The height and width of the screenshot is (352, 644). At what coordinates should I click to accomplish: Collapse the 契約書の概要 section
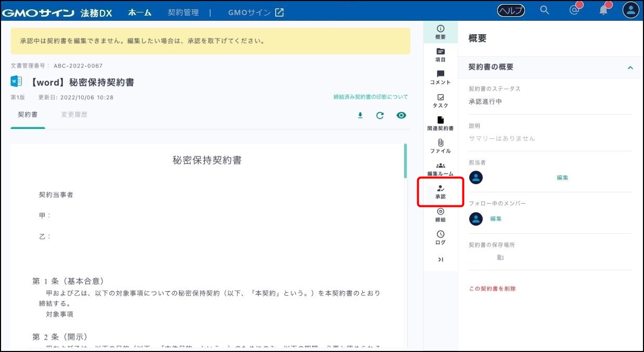[630, 68]
